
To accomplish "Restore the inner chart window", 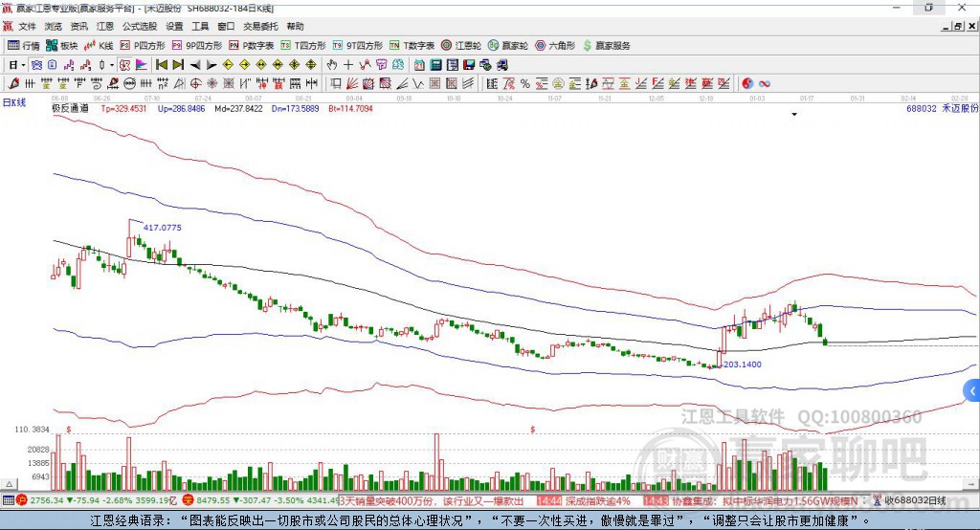I will coord(958,26).
